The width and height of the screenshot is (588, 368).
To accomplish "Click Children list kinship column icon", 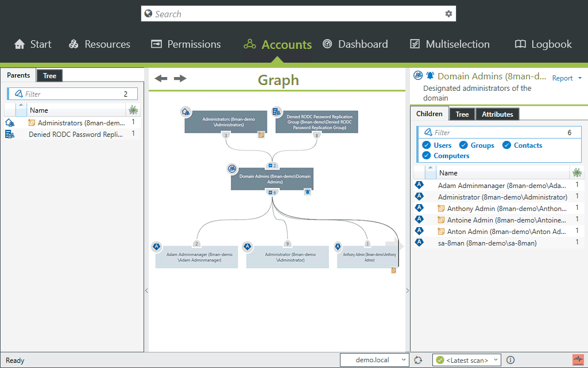I will coord(577,172).
